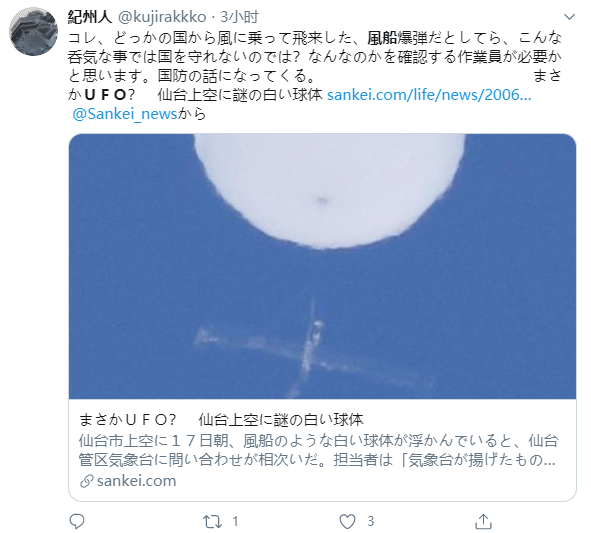Click the 風船爆弾 bold keyword in tweet
The image size is (591, 533).
(x=397, y=38)
